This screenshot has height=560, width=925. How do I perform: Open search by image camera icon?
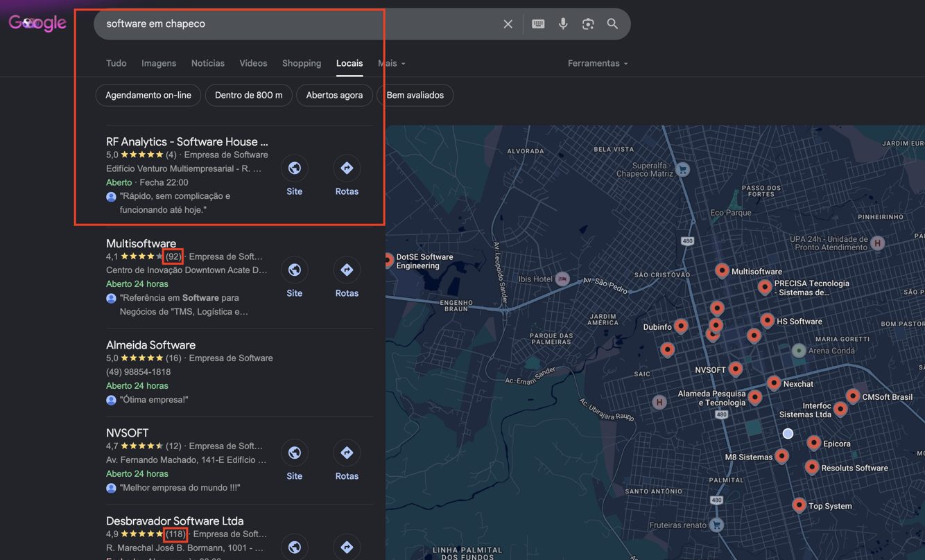point(588,24)
